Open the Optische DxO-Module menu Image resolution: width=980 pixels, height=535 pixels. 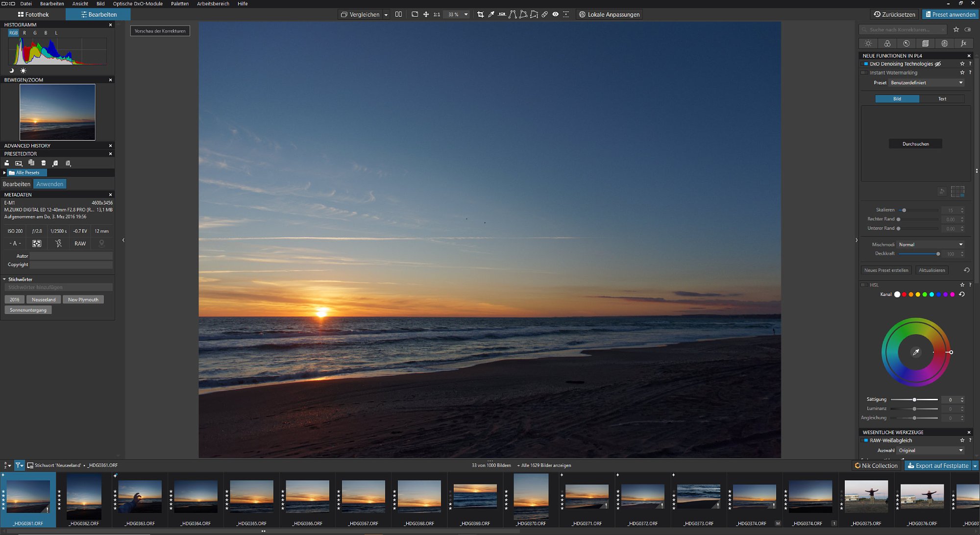pos(138,3)
